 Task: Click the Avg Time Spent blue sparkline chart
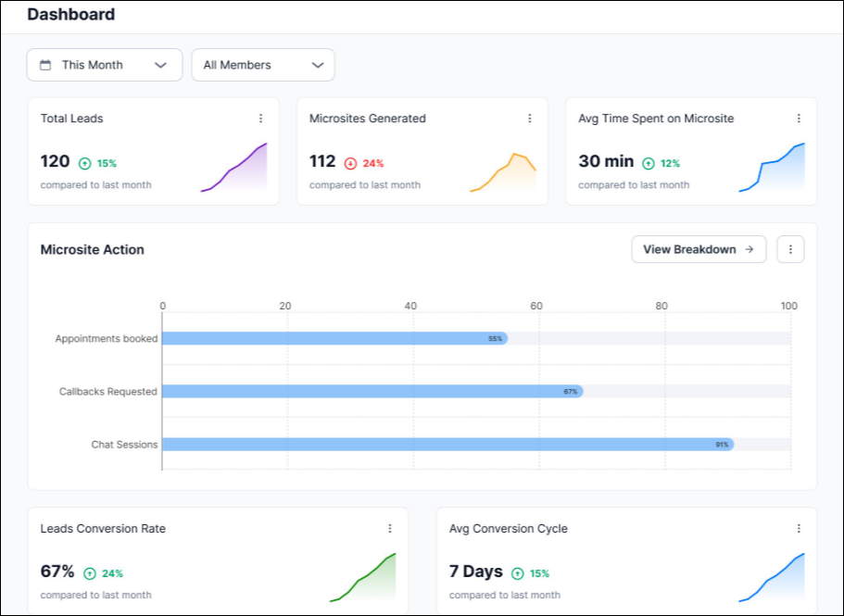click(x=772, y=168)
